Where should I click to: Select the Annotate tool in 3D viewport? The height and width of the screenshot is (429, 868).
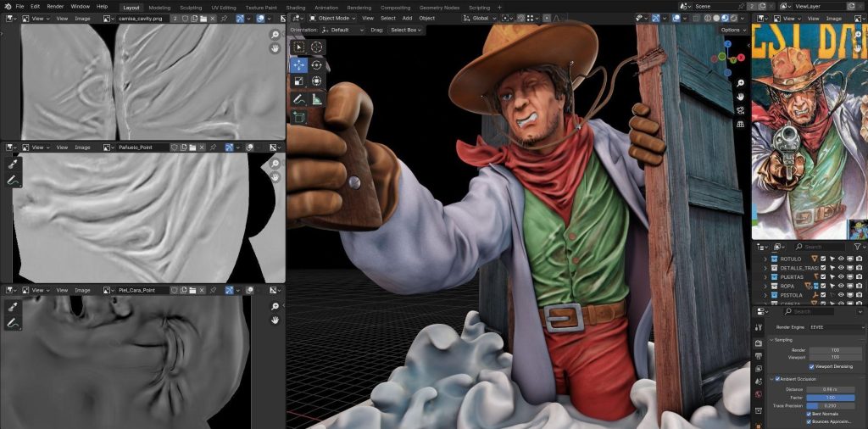[299, 100]
